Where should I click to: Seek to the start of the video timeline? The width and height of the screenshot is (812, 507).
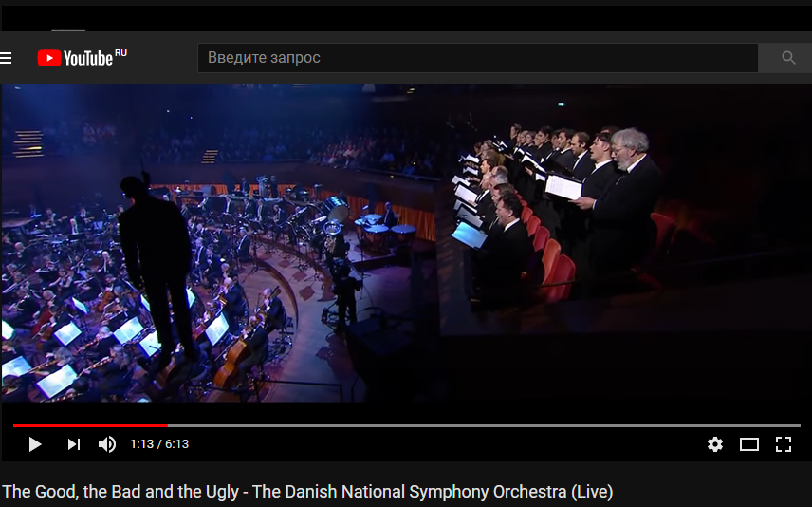pos(14,425)
